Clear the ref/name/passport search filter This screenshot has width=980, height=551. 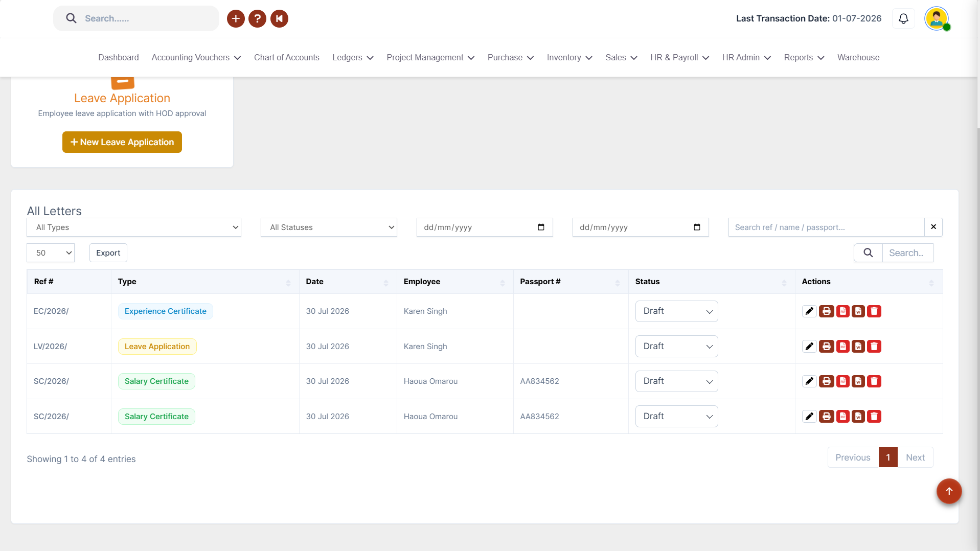tap(933, 227)
